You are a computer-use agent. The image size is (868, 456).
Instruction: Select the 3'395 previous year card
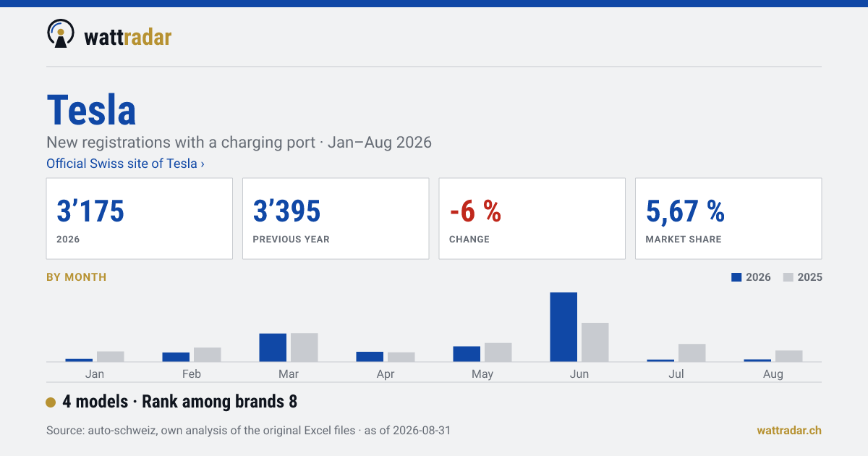[x=336, y=219]
